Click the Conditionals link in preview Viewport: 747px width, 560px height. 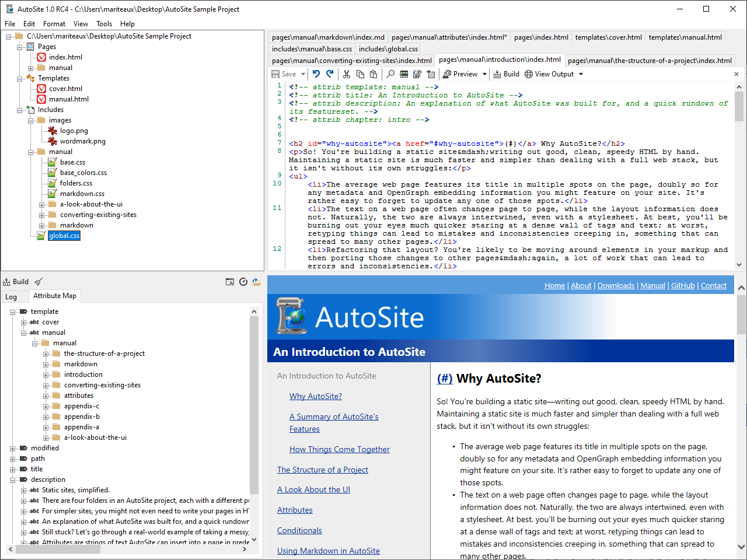(x=299, y=530)
